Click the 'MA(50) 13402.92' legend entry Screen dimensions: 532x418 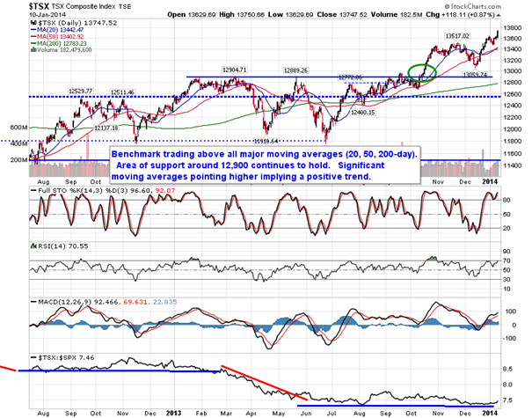tap(60, 37)
